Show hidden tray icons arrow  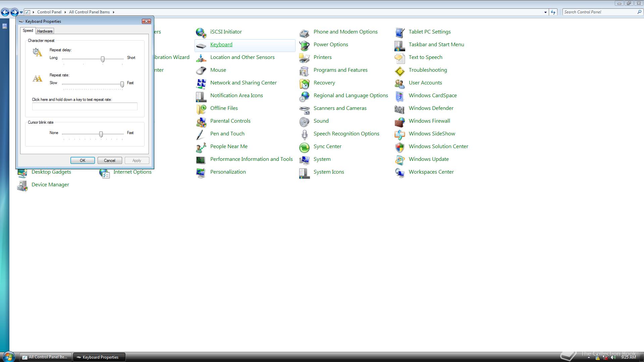point(589,357)
